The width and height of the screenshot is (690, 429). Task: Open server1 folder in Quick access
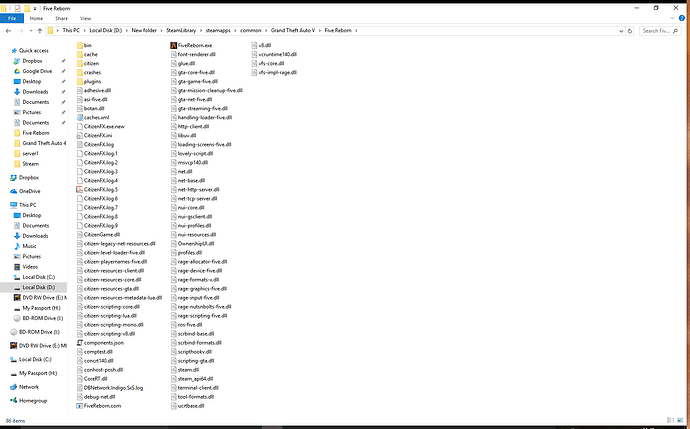point(26,154)
